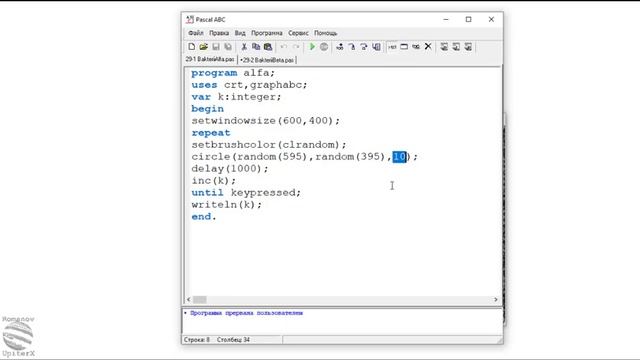
Task: Click the 'setbrushcolor(clrandom);' line
Action: pos(269,145)
